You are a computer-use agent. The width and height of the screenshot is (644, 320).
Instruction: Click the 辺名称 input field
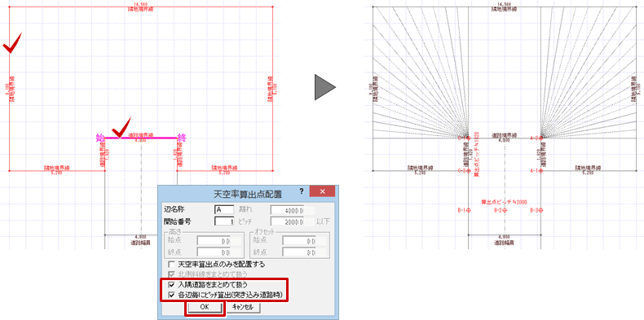224,209
